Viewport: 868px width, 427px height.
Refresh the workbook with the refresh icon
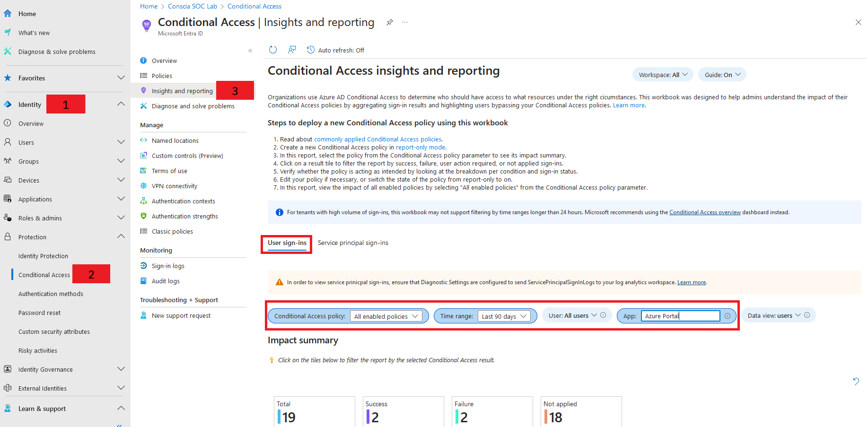[x=273, y=49]
